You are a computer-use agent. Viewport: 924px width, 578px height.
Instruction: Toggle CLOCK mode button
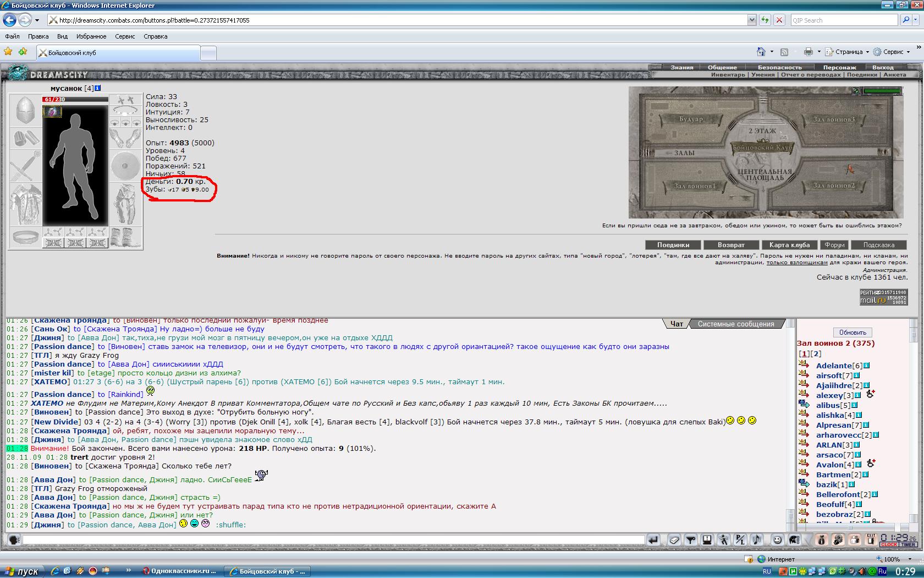tap(889, 544)
